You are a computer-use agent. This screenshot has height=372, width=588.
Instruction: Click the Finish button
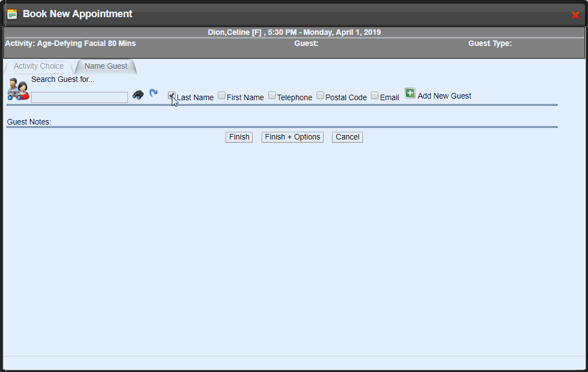click(x=239, y=137)
